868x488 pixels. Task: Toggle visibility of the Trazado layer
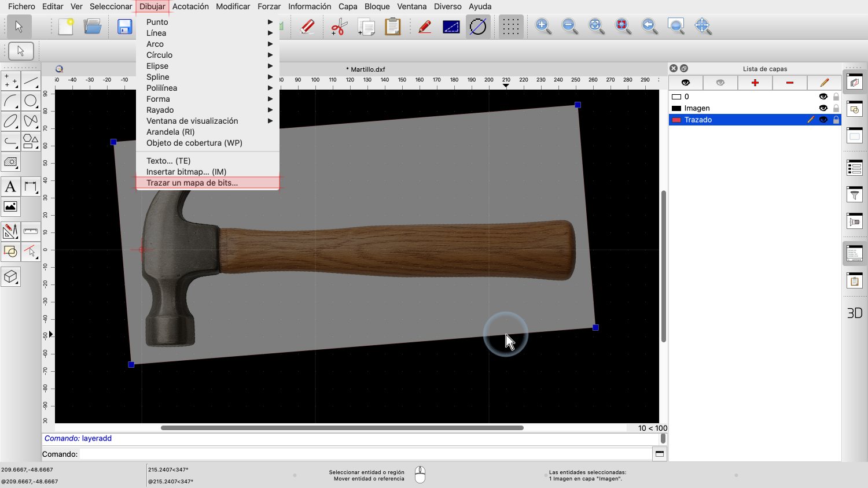click(x=823, y=120)
